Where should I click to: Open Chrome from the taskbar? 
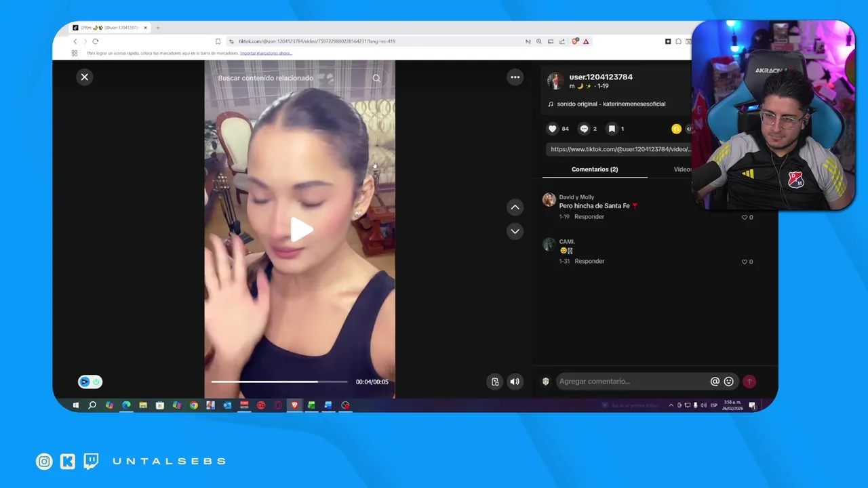click(194, 405)
